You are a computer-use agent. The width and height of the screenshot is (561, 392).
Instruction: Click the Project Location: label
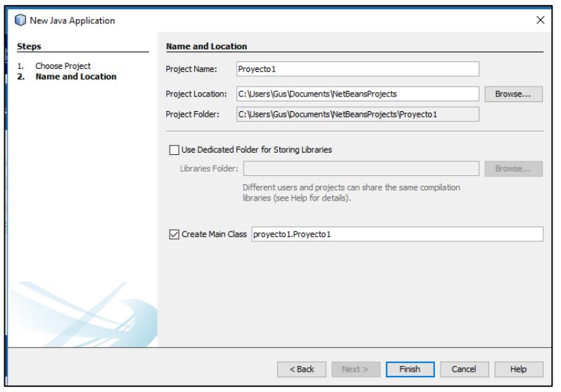pos(196,94)
